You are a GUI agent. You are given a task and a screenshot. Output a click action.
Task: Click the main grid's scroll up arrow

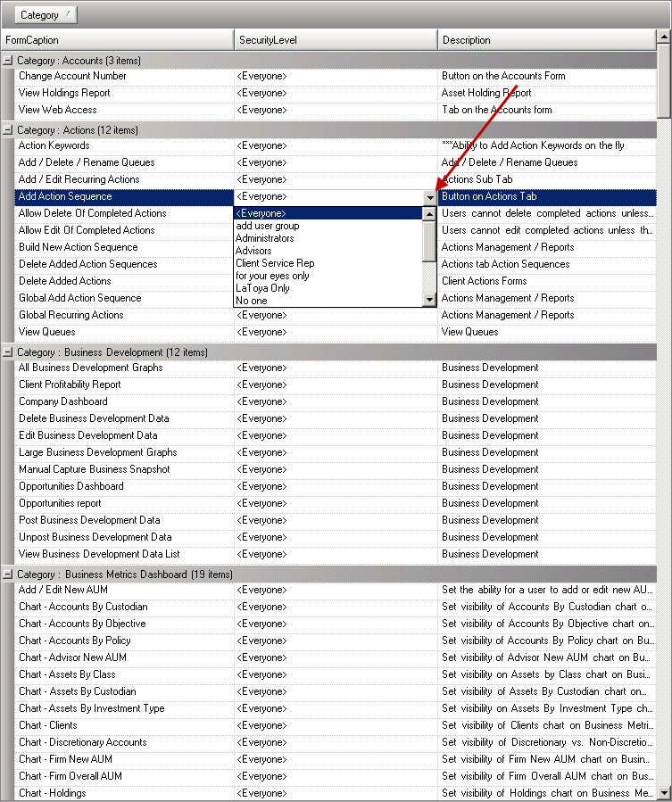[x=663, y=37]
